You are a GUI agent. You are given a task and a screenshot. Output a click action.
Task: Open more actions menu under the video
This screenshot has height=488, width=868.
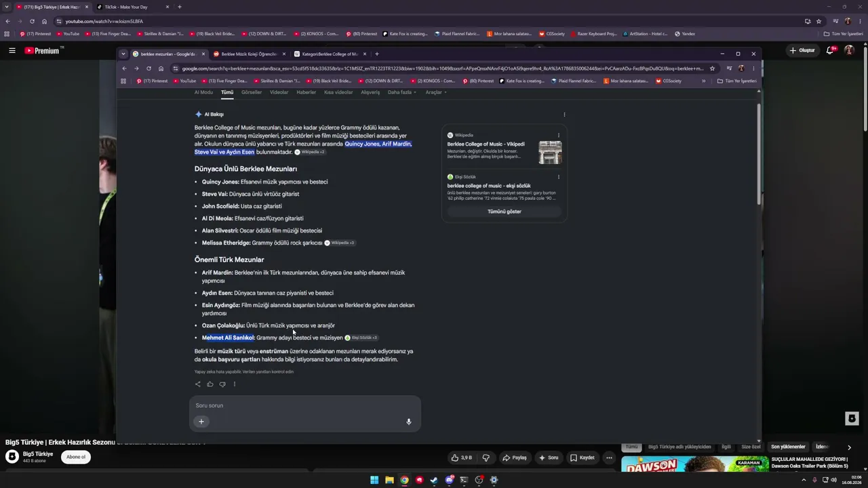pos(609,457)
